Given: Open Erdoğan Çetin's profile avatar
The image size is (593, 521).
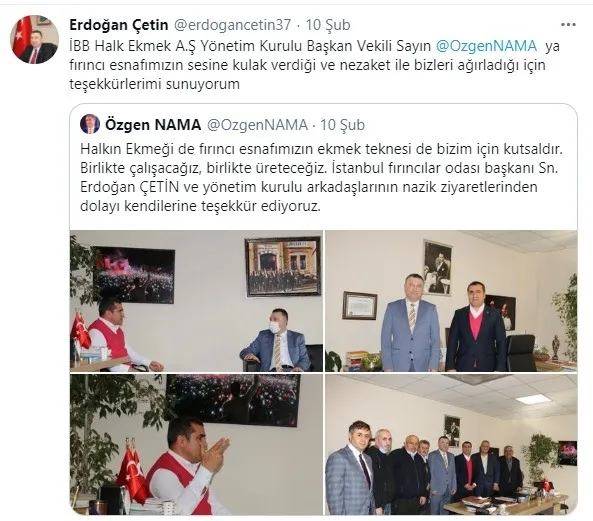Looking at the screenshot, I should [34, 39].
